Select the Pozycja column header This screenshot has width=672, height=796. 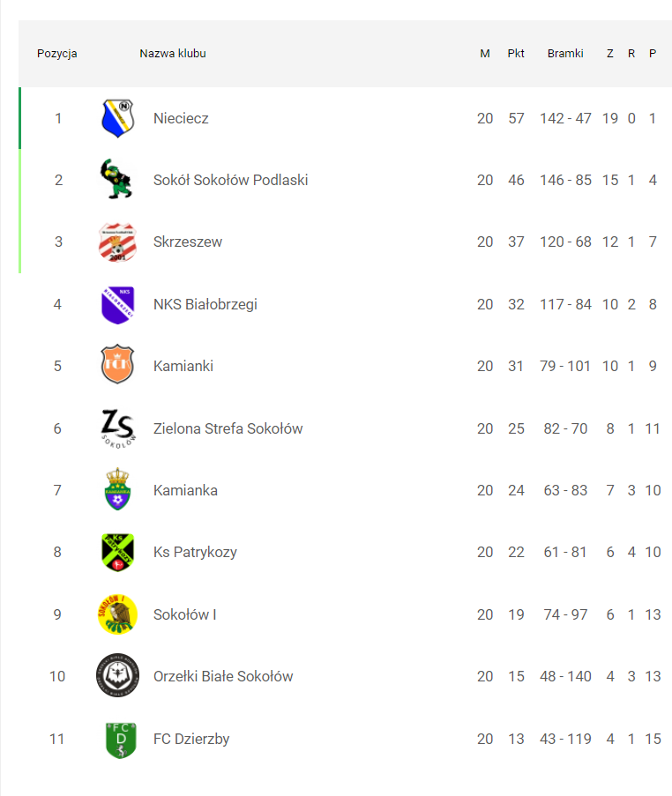[57, 53]
